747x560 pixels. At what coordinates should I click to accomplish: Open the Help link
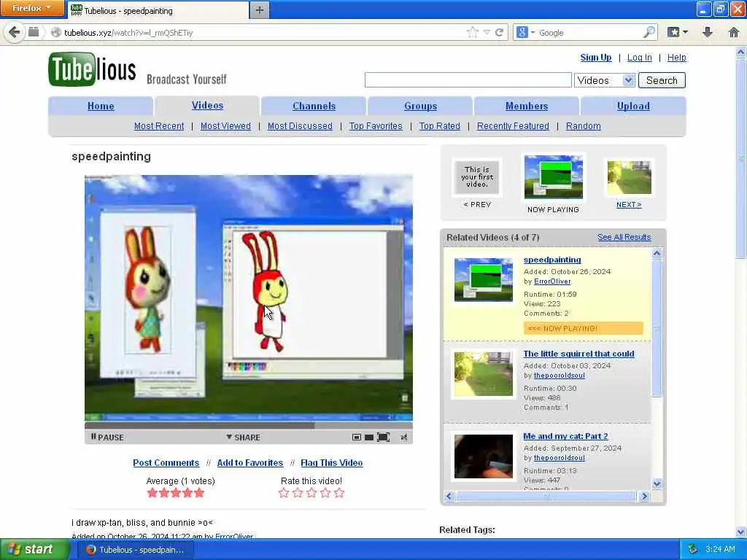[x=676, y=57]
